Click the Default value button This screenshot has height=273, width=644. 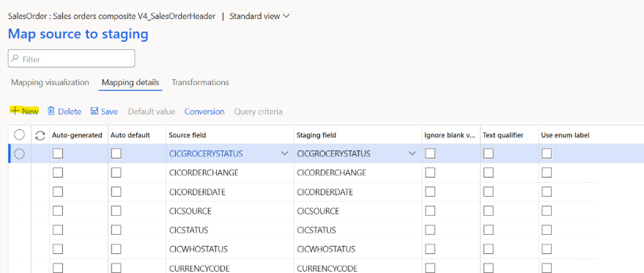152,112
